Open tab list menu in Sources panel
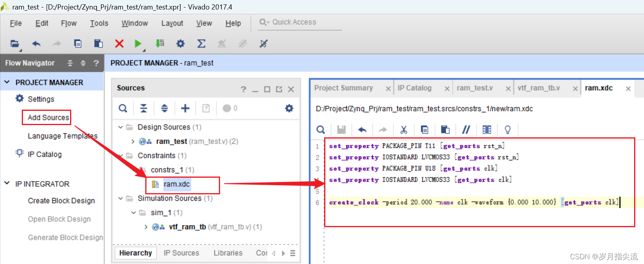 293,253
